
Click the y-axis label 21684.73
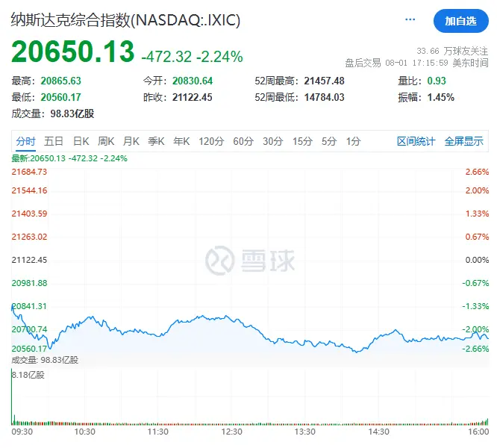coord(29,172)
